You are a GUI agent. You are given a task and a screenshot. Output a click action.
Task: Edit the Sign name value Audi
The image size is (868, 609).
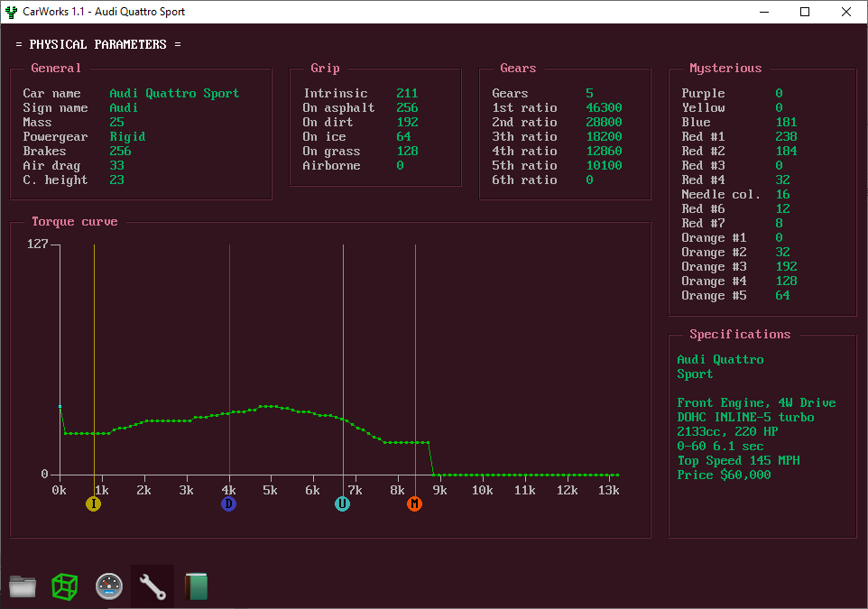pyautogui.click(x=124, y=108)
